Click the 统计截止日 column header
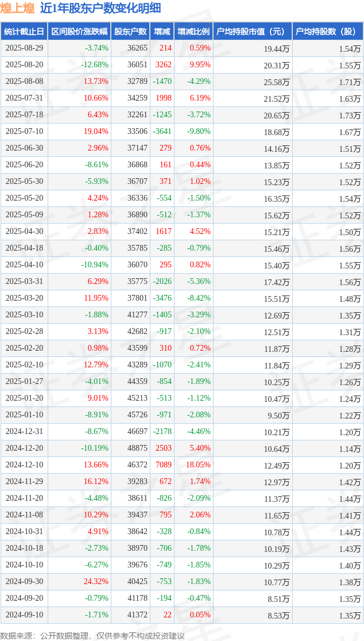 tap(24, 32)
